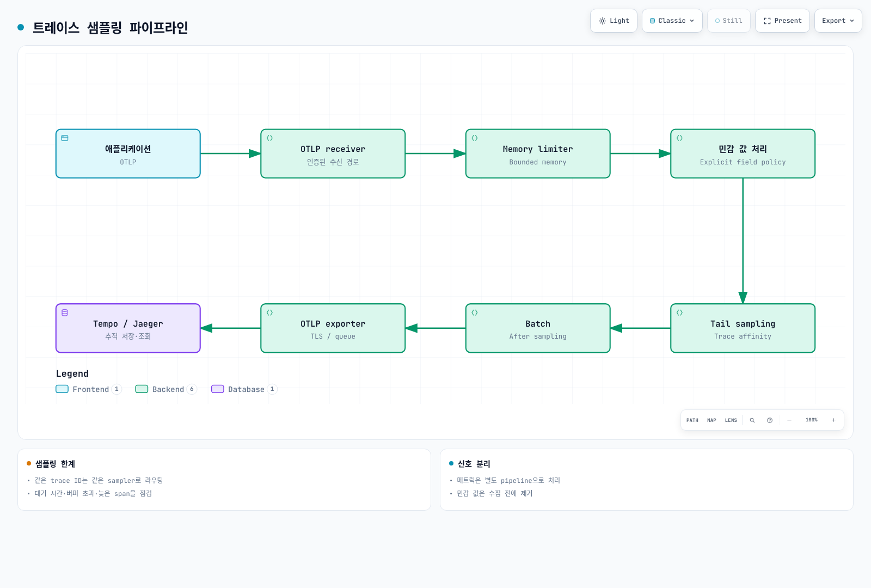Click the Backend count badge 6

click(x=192, y=389)
